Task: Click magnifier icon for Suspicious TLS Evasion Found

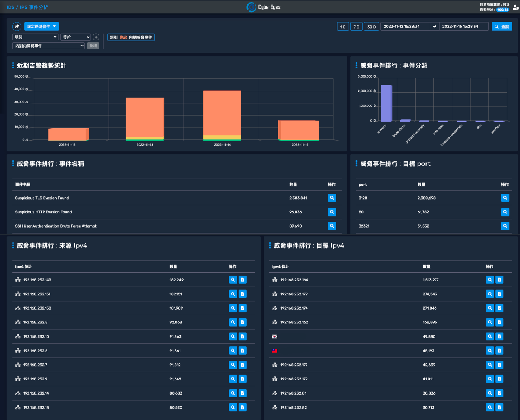Action: [x=332, y=198]
